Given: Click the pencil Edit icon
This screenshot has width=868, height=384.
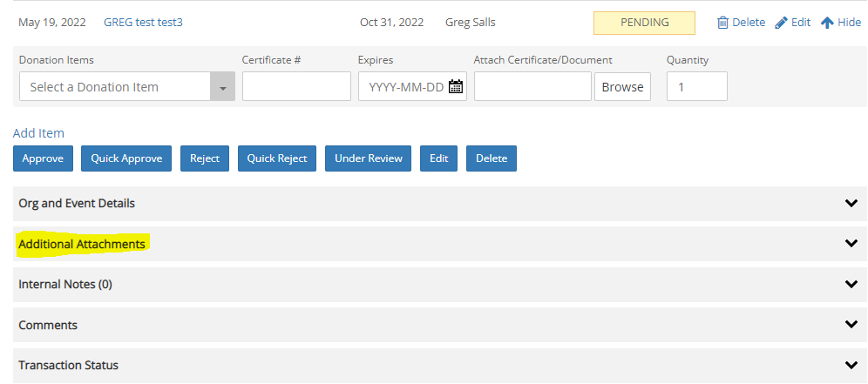Looking at the screenshot, I should [x=781, y=23].
